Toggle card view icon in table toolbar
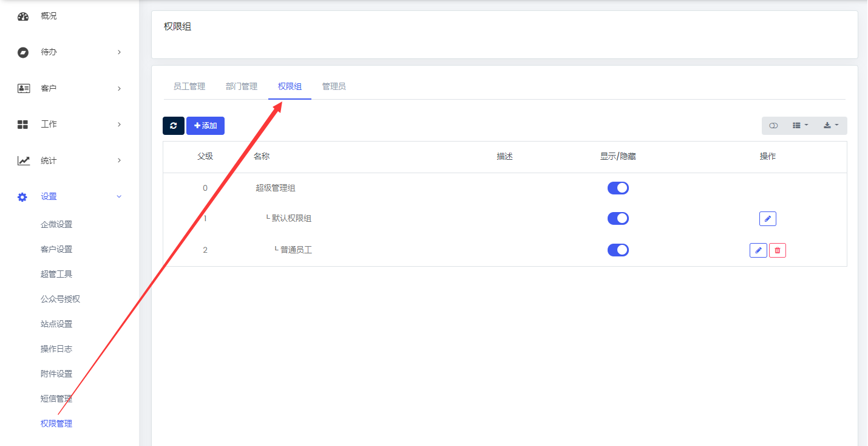Viewport: 868px width, 446px height. (773, 126)
